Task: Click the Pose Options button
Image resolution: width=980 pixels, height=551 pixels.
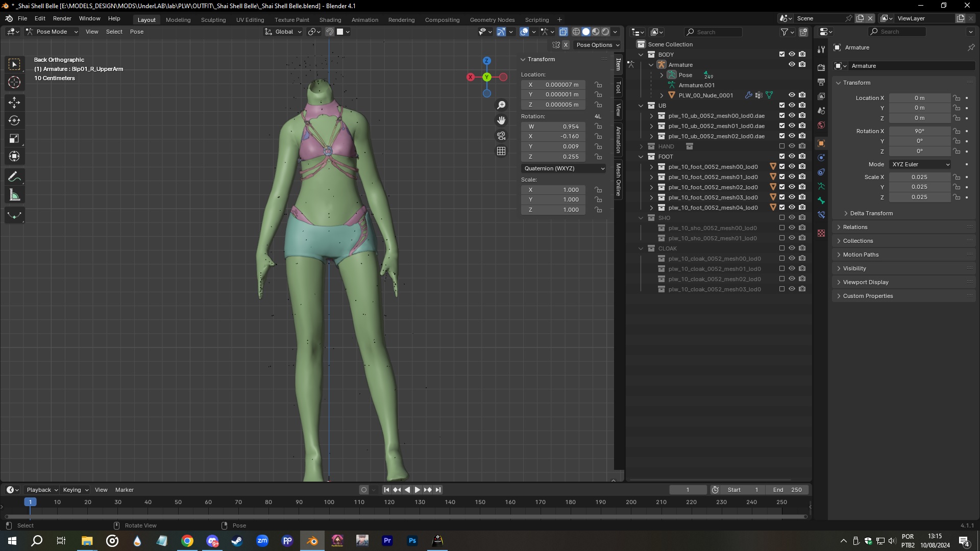Action: [596, 45]
